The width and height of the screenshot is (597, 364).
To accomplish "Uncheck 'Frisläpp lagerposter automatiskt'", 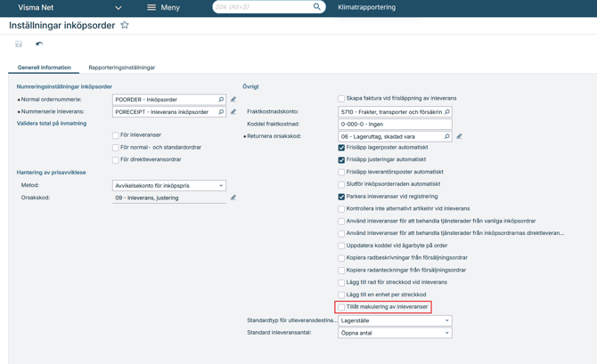I will [x=341, y=148].
